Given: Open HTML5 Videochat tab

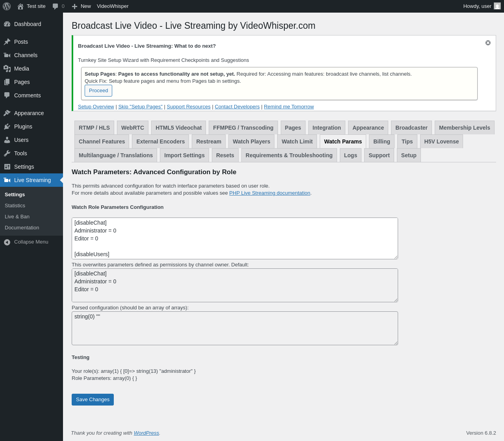Looking at the screenshot, I should click(178, 128).
